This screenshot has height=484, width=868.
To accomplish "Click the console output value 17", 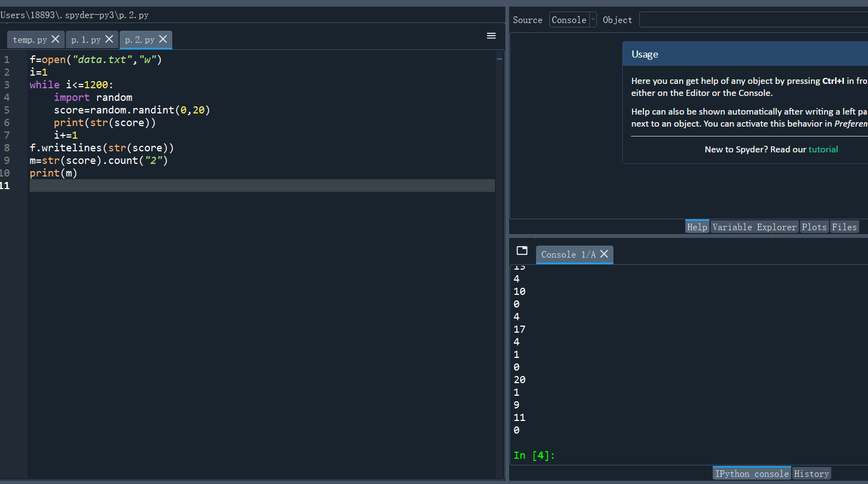I will click(520, 329).
